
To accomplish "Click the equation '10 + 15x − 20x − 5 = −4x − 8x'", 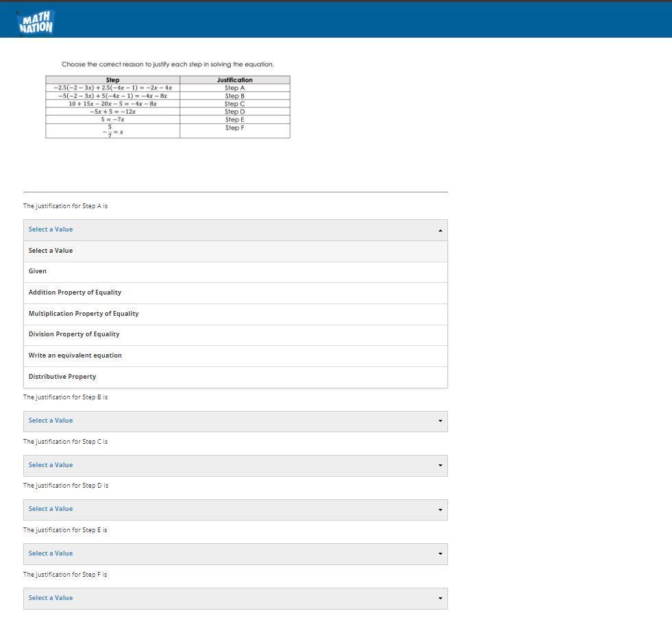I will [113, 103].
